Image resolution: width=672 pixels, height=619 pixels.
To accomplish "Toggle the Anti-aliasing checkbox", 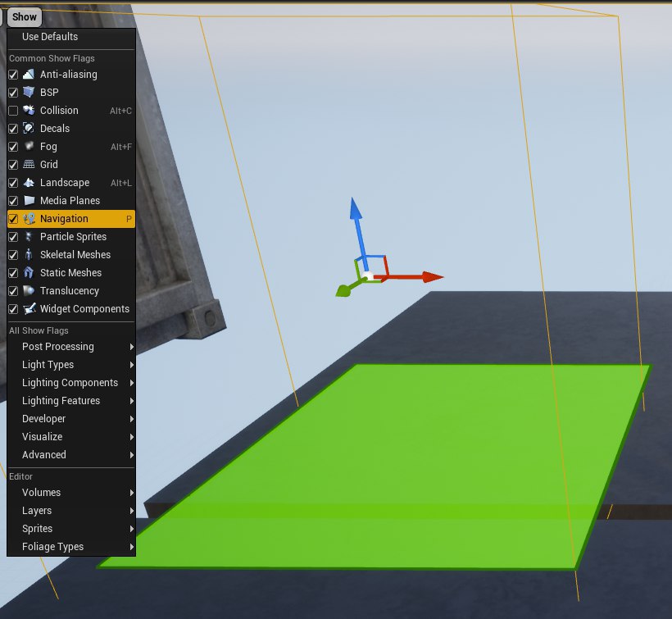I will coord(13,75).
